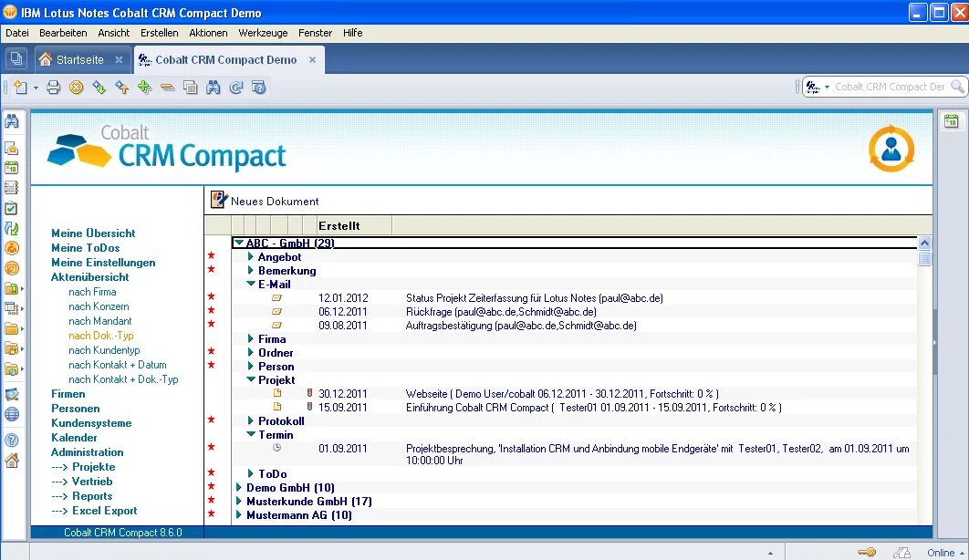Open the day-at-a-glance calendar icon in right sidebar

951,121
